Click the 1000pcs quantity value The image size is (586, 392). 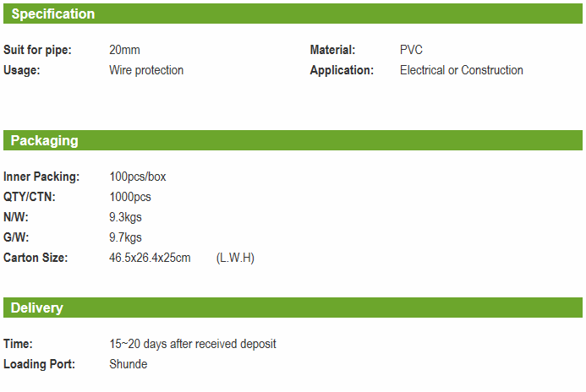pos(130,197)
